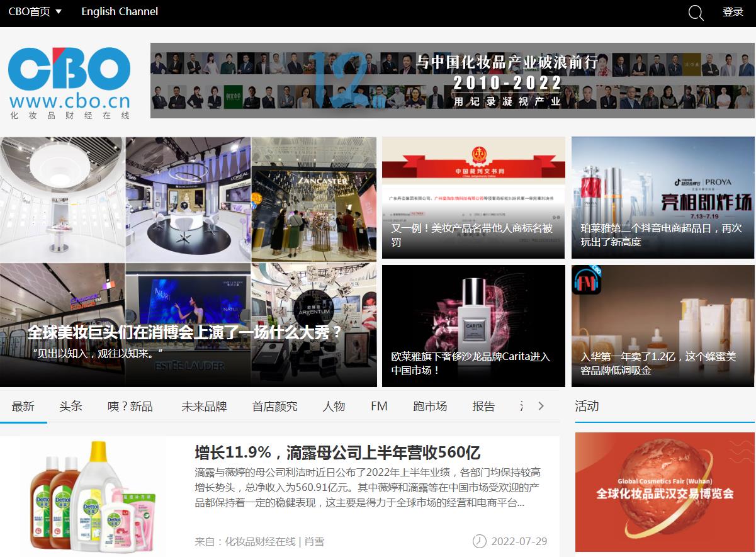The image size is (756, 557).
Task: Click the "见出以知入，观往以知来" subtitle
Action: (x=98, y=353)
